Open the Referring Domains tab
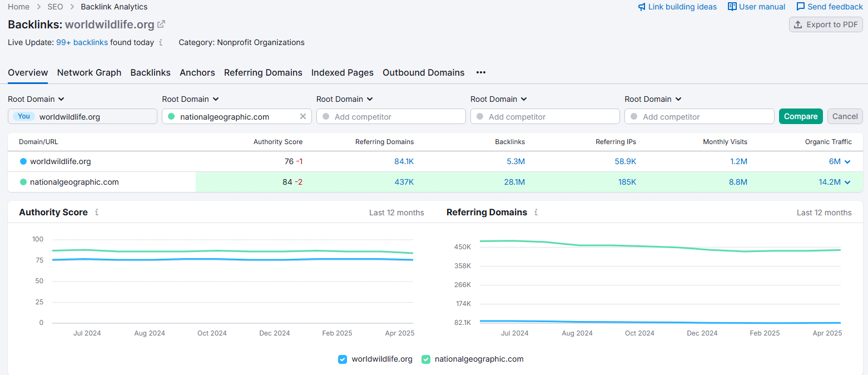The width and height of the screenshot is (868, 375). pyautogui.click(x=263, y=72)
